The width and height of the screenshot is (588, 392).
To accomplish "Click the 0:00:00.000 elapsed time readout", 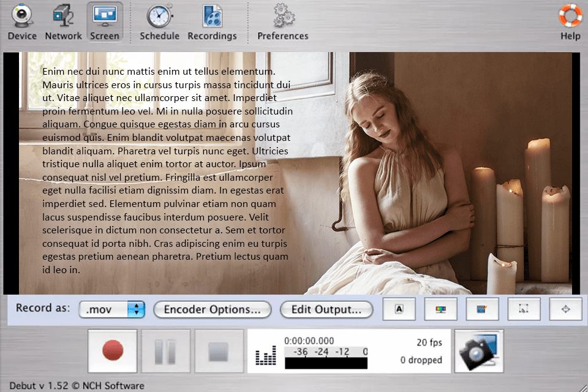I will [309, 341].
